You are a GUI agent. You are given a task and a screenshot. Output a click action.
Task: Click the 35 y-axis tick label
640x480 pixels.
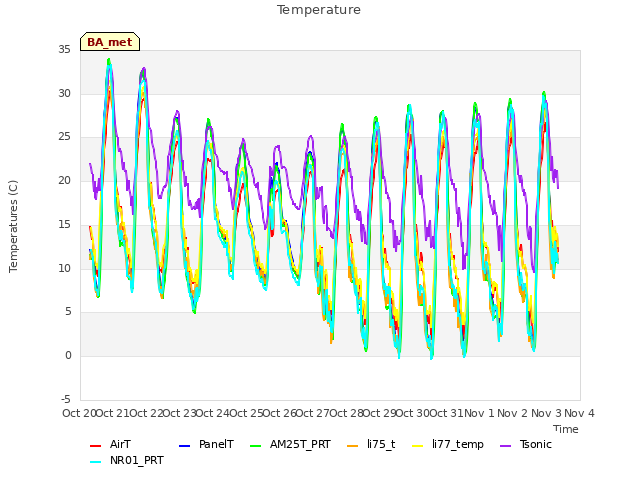tap(64, 49)
